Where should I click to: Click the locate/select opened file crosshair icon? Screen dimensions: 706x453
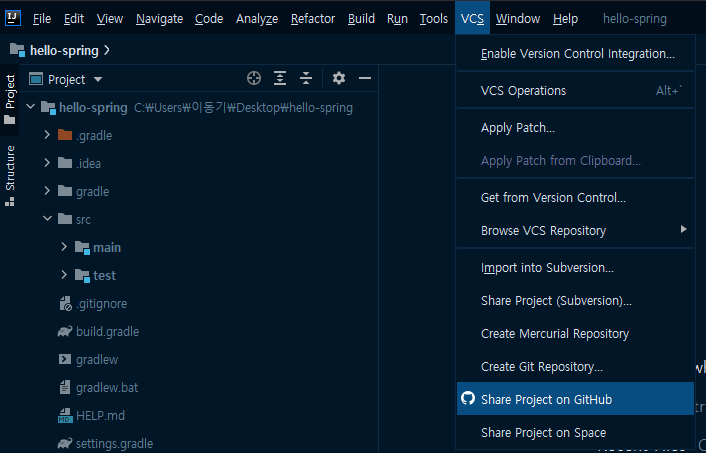coord(254,78)
